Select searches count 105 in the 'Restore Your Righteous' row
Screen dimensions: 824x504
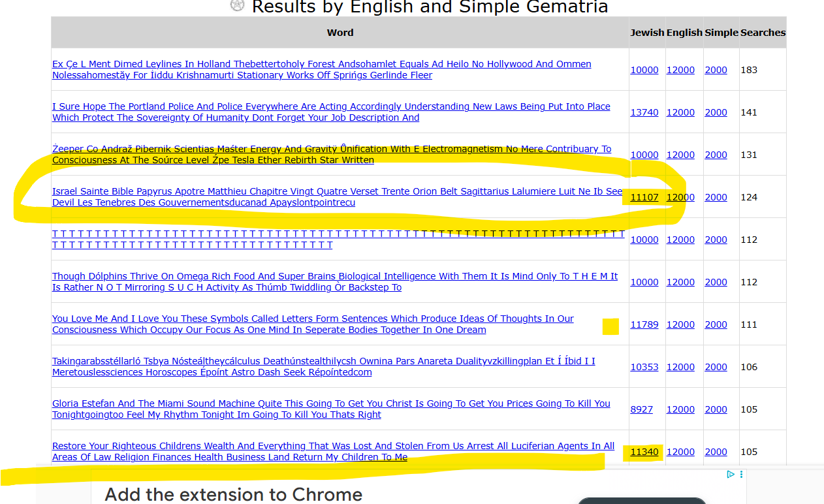(749, 452)
